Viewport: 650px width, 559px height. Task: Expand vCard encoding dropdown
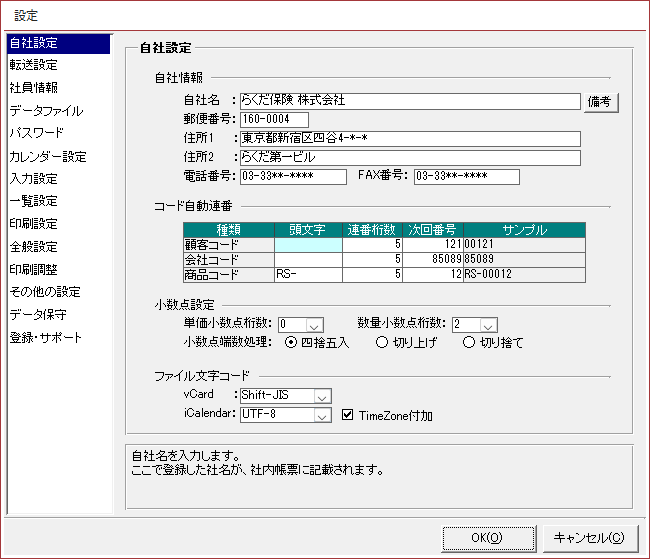[321, 396]
